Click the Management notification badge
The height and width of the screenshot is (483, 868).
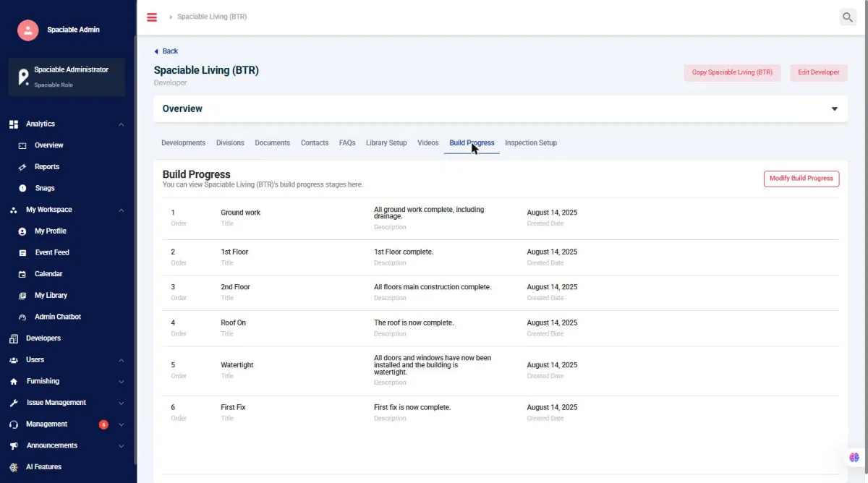coord(103,424)
